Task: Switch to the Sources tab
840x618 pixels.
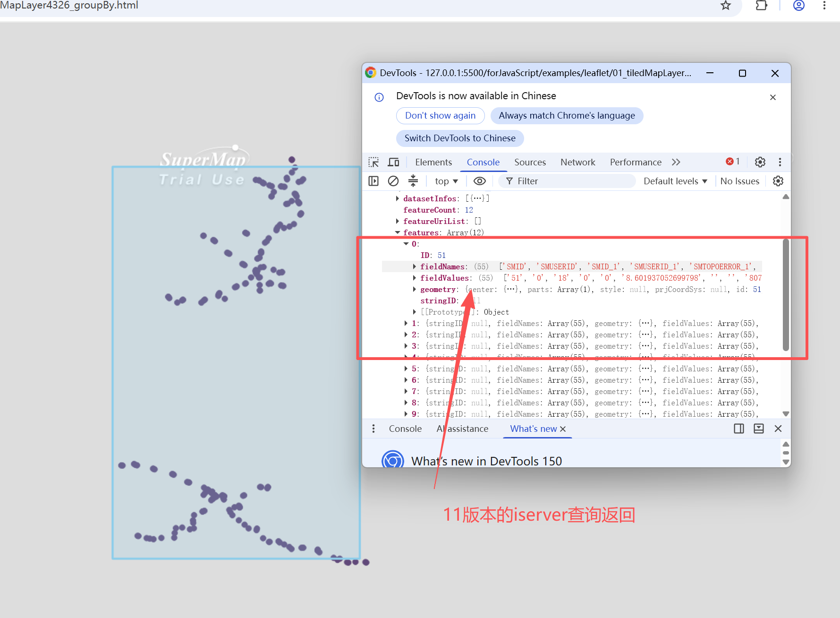Action: [530, 162]
